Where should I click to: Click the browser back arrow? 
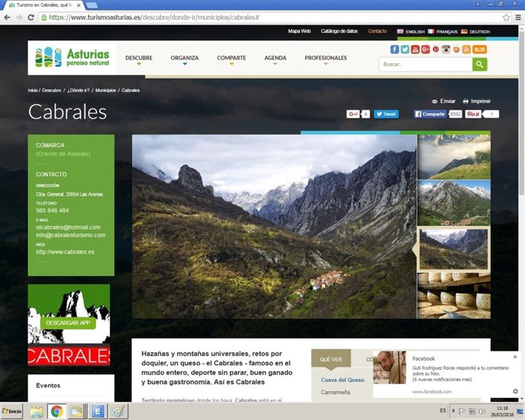coord(7,17)
